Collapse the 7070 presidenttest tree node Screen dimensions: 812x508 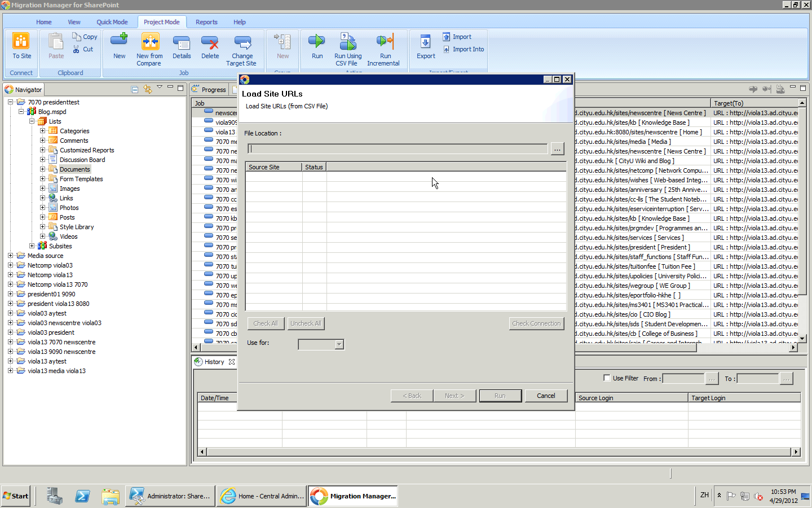[11, 102]
